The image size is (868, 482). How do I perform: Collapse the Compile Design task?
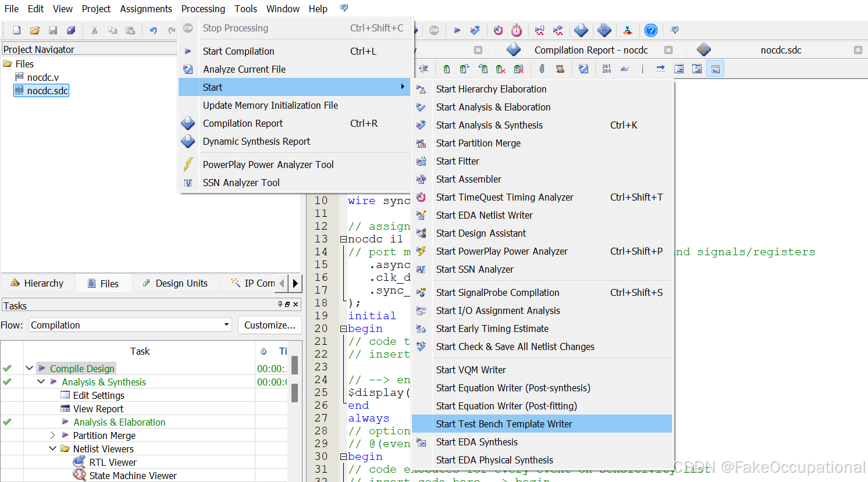coord(30,368)
